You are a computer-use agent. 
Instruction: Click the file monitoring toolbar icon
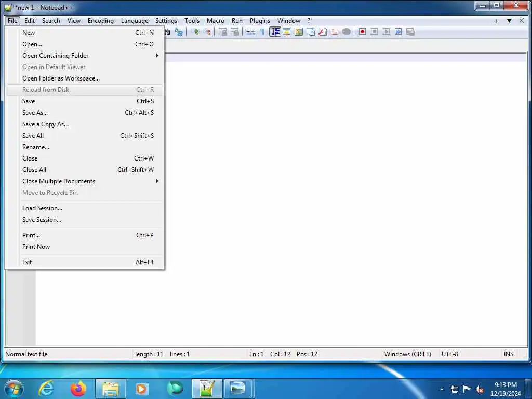point(347,32)
